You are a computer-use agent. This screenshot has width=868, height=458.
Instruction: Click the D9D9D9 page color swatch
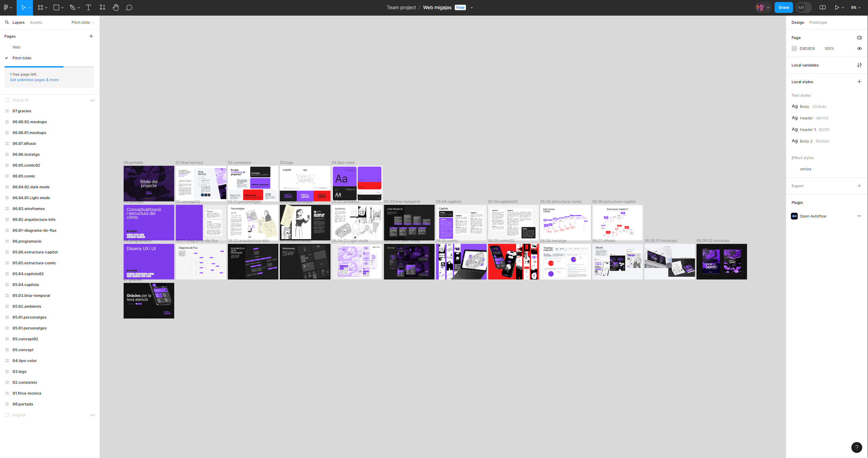click(x=794, y=49)
